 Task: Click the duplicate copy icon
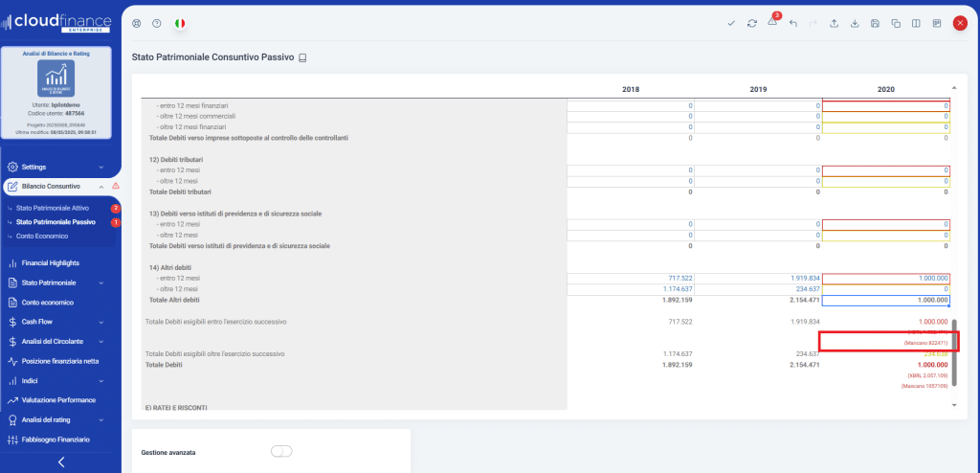(896, 23)
